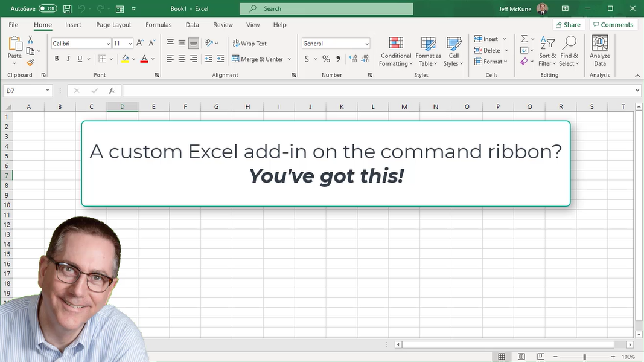Viewport: 644px width, 362px height.
Task: Apply the yellow fill color
Action: click(x=126, y=59)
